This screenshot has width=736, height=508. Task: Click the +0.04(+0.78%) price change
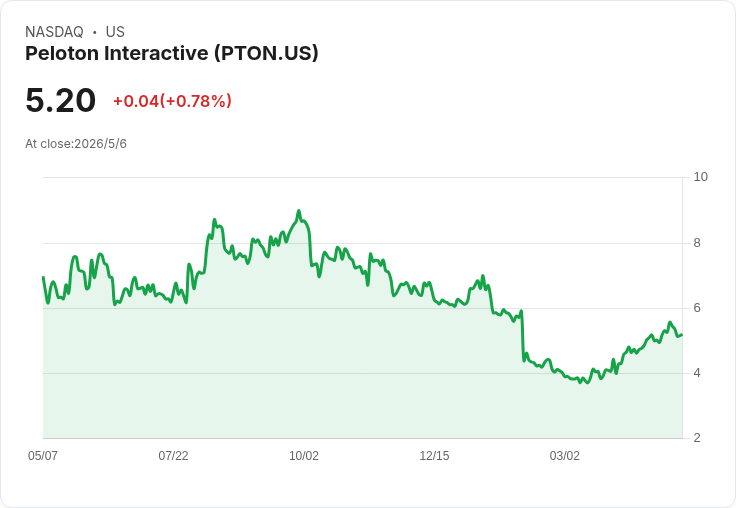point(172,101)
